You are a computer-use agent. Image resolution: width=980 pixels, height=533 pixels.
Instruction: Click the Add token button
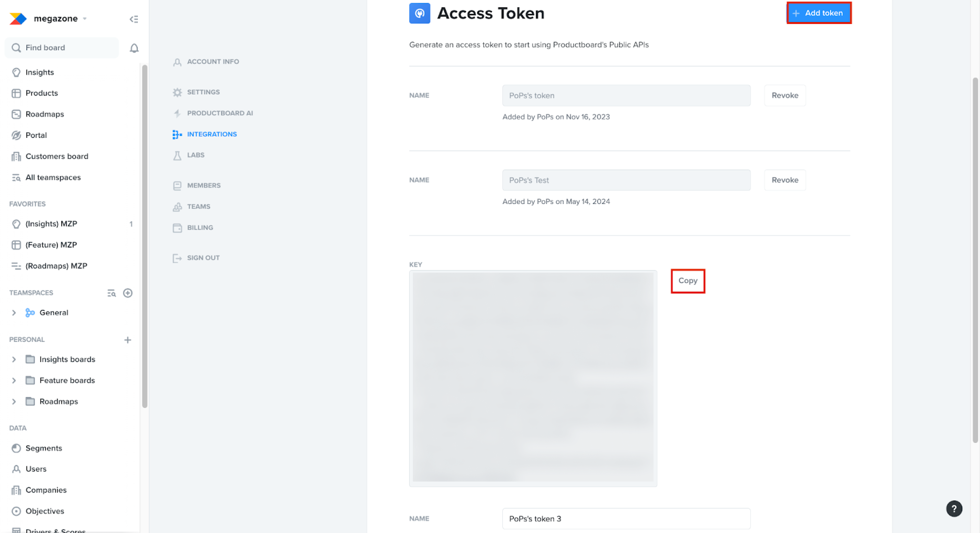(x=819, y=13)
